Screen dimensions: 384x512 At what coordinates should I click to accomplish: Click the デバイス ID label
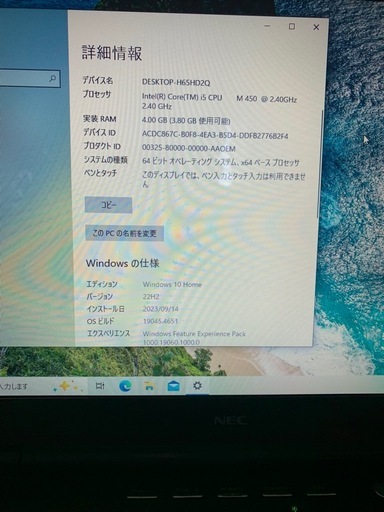99,133
